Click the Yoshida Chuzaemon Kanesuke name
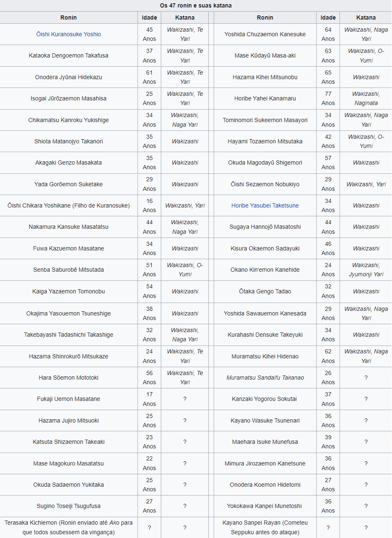Screen dimensions: 392x538 coord(265,34)
